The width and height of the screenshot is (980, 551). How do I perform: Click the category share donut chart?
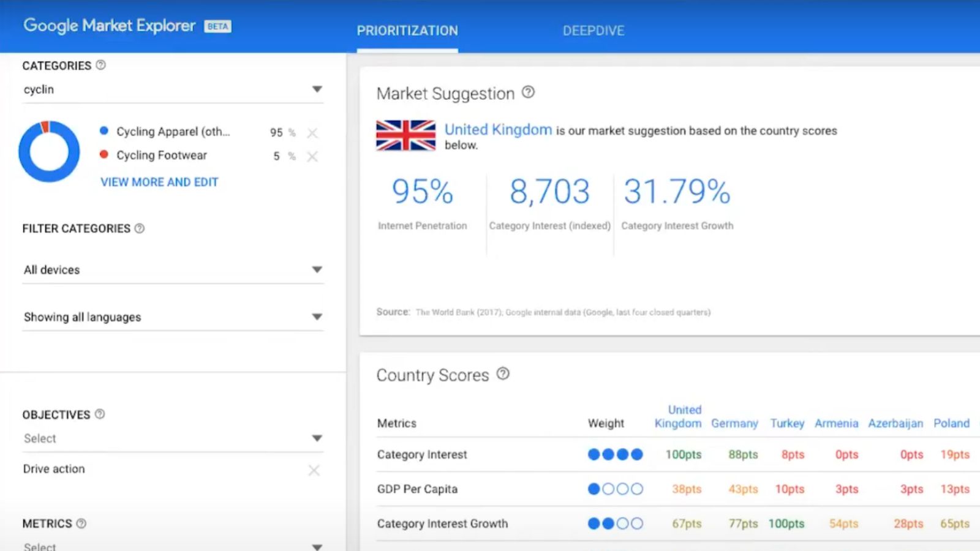pos(49,151)
